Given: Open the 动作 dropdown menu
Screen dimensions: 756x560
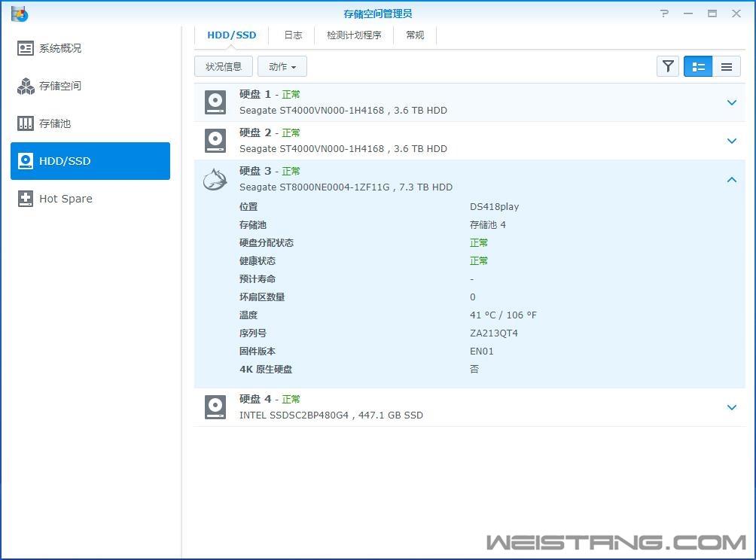Looking at the screenshot, I should [282, 66].
